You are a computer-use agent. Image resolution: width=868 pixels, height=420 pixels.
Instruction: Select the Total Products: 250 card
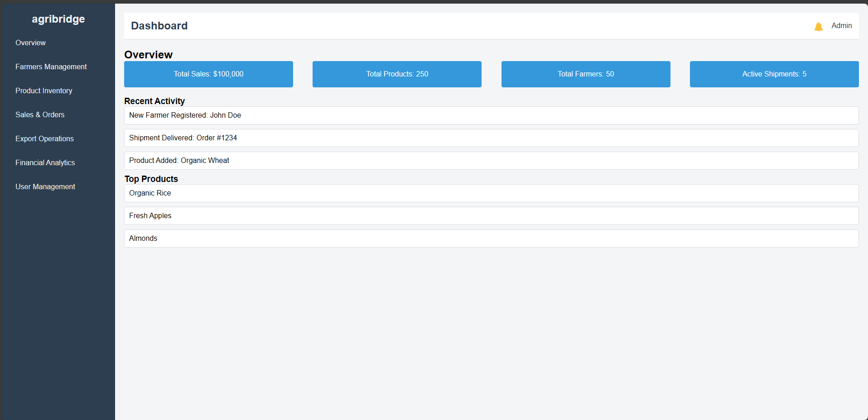[x=397, y=74]
